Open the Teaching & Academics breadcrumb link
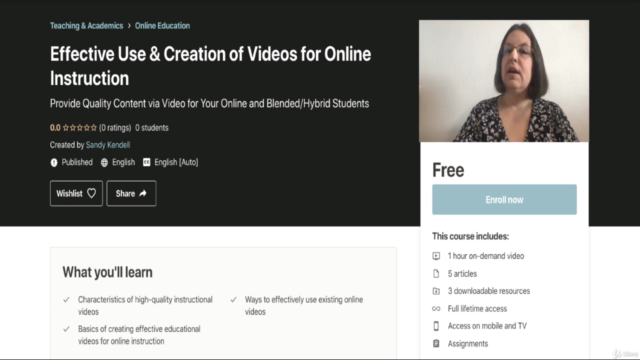640x360 pixels. pos(87,26)
